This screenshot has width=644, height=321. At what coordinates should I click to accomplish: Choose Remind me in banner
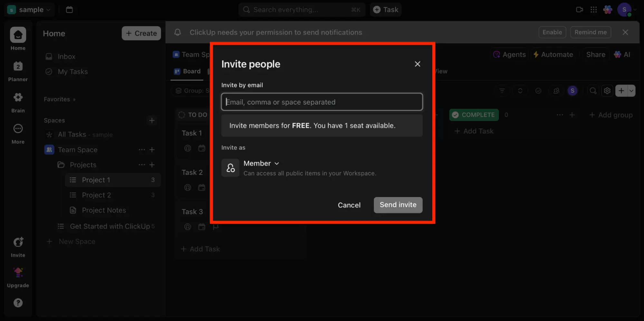tap(591, 32)
